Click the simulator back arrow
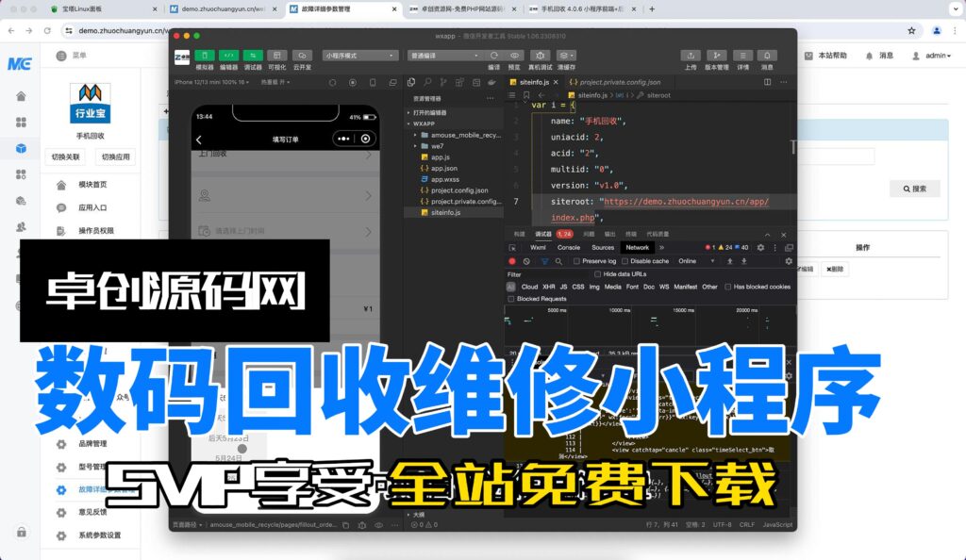This screenshot has height=560, width=966. (x=199, y=140)
